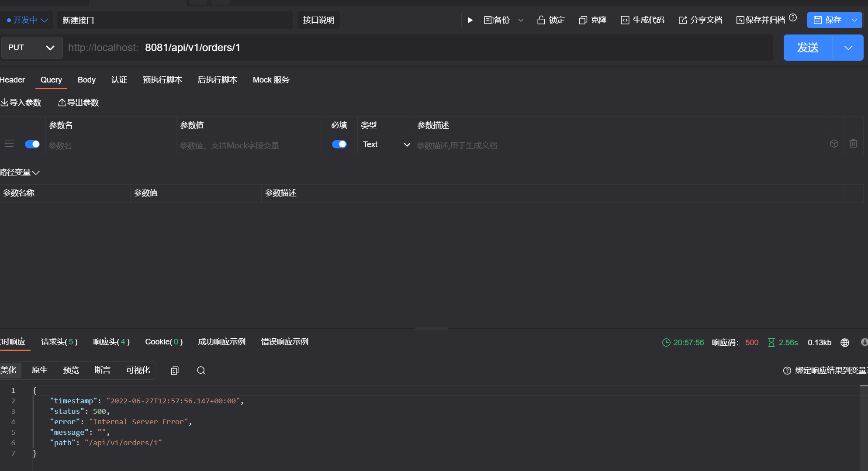
Task: Click the drag handle icon of parameter row
Action: pyautogui.click(x=9, y=144)
